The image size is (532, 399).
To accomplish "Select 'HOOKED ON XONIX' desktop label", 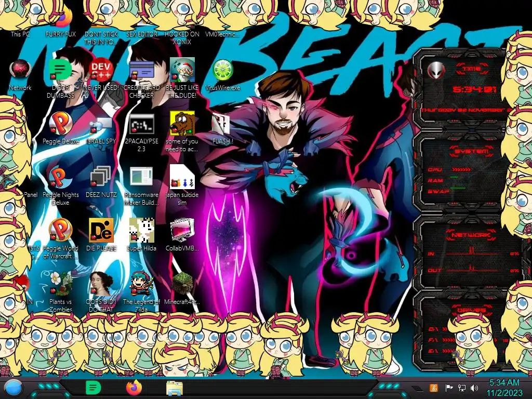I will pyautogui.click(x=182, y=38).
